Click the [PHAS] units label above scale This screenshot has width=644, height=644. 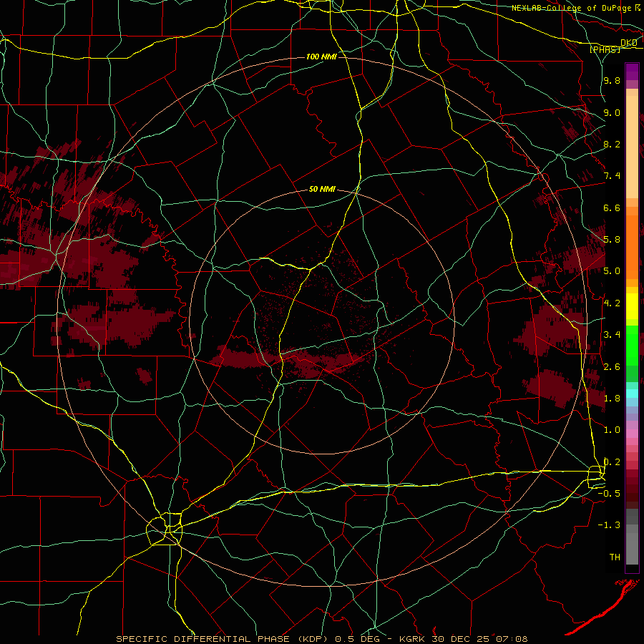605,49
